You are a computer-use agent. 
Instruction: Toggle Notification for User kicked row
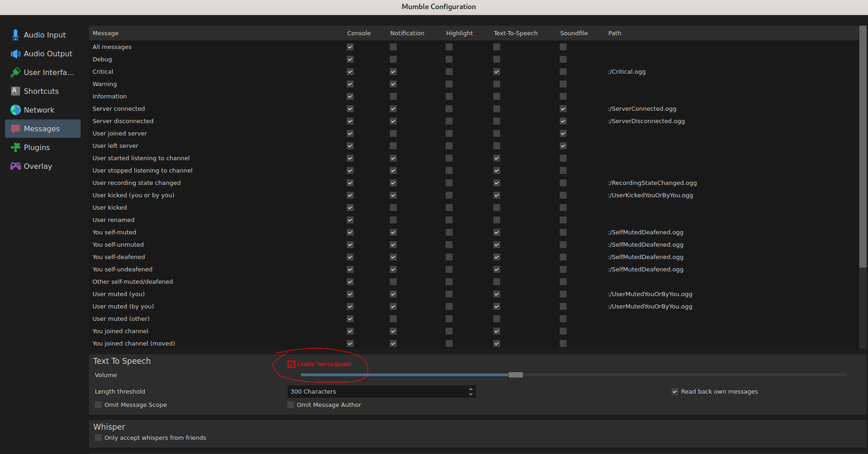tap(393, 207)
